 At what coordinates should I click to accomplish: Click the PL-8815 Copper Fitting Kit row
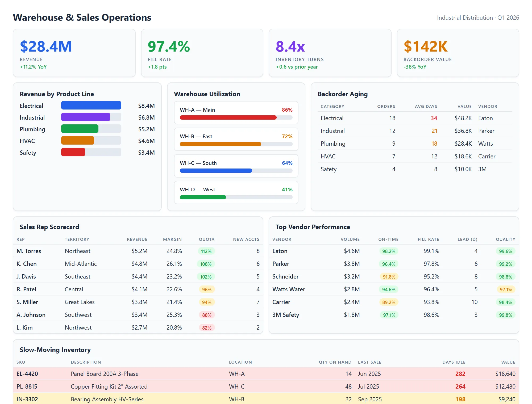coord(109,386)
